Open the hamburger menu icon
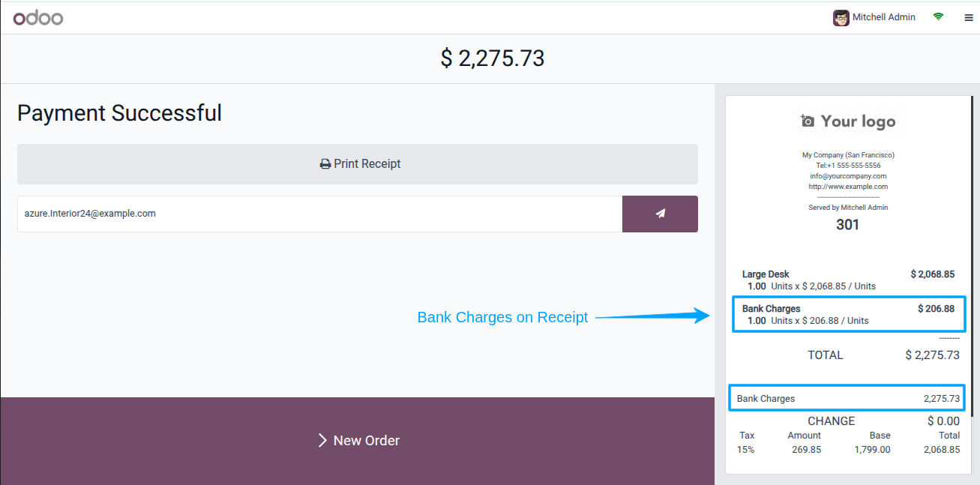 [969, 18]
